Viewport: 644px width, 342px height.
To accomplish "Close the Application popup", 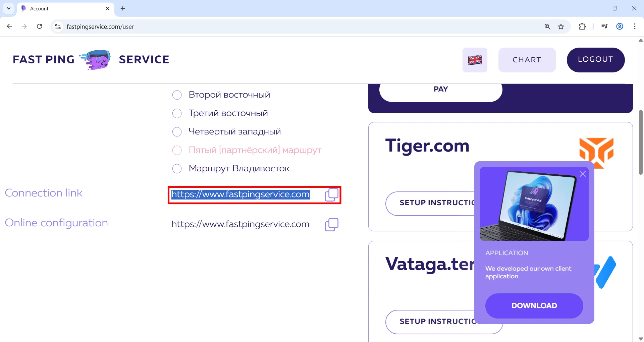I will [x=583, y=174].
